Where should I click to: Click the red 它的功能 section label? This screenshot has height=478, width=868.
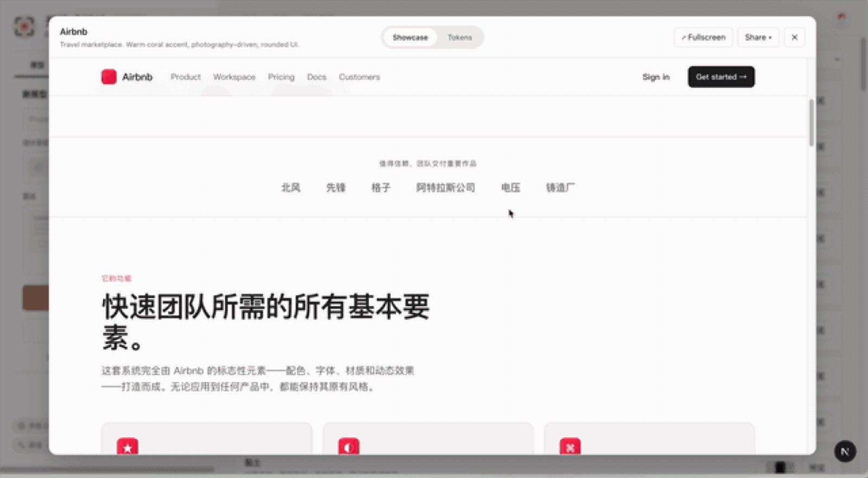[x=117, y=279]
